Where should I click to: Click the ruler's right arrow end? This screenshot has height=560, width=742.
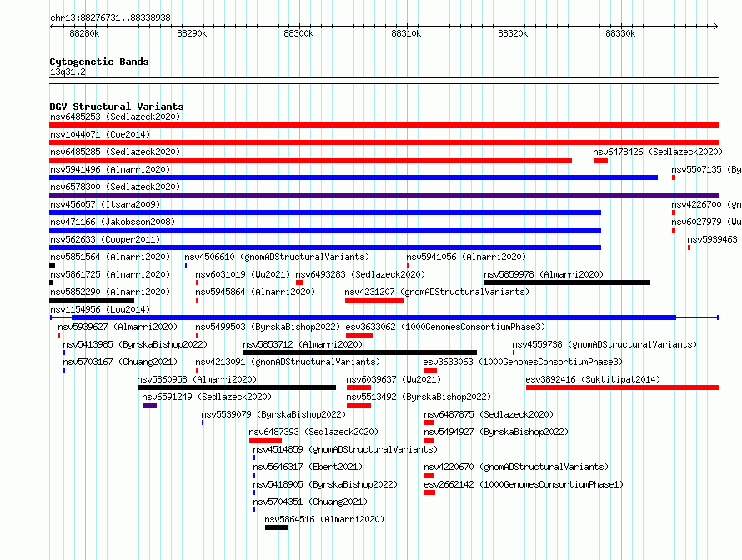[x=716, y=26]
